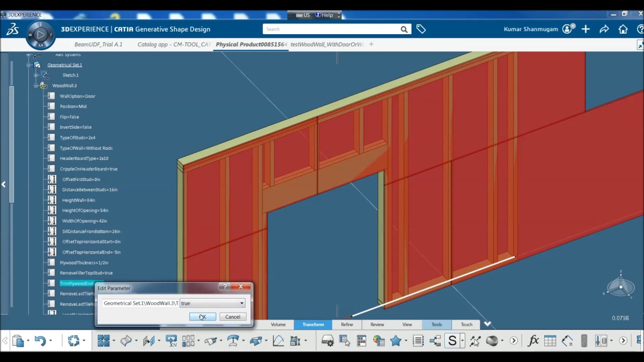
Task: Collapse the Geometrical Set.1 tree node
Action: [29, 65]
